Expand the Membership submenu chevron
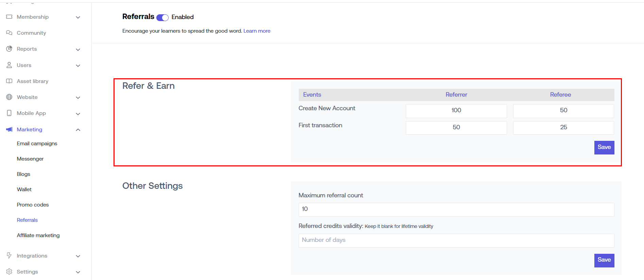 tap(78, 17)
